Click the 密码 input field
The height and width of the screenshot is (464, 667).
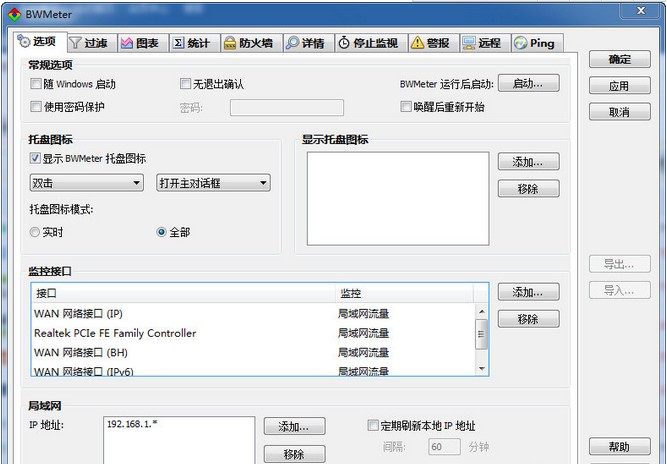point(287,107)
